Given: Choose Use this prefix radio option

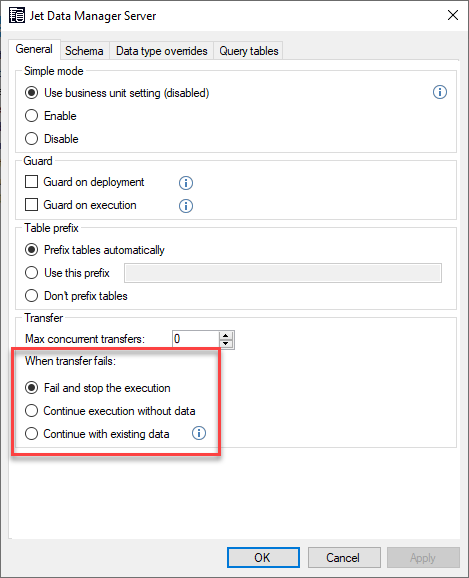Looking at the screenshot, I should click(x=31, y=273).
